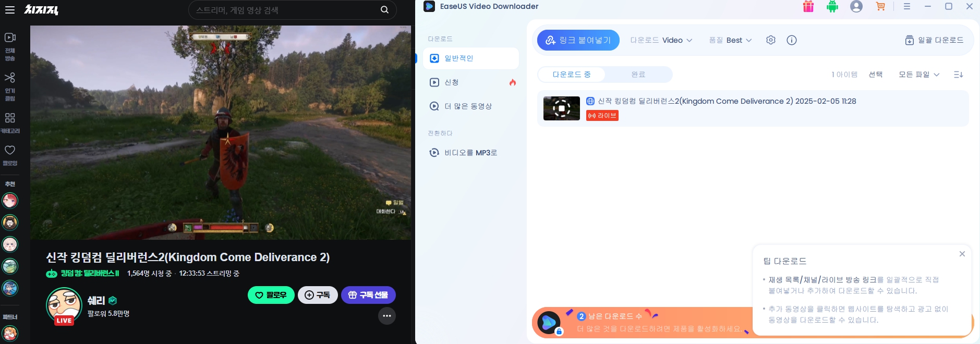This screenshot has width=980, height=344.
Task: Click the fire badge beside 신청
Action: click(513, 82)
